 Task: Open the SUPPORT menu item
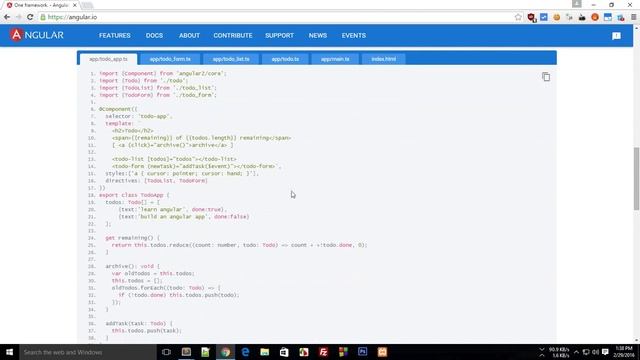279,36
